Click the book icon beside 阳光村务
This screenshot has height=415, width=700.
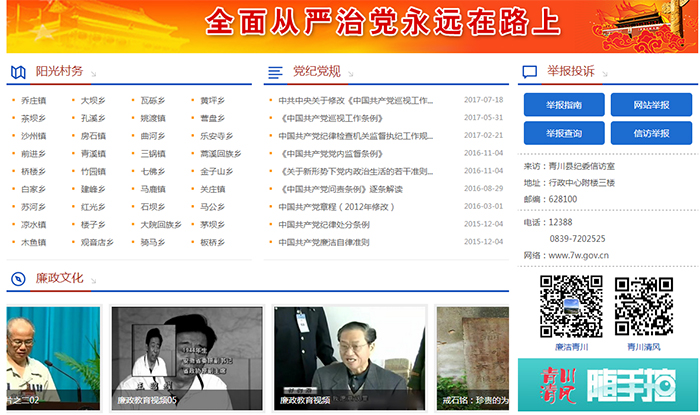[18, 72]
